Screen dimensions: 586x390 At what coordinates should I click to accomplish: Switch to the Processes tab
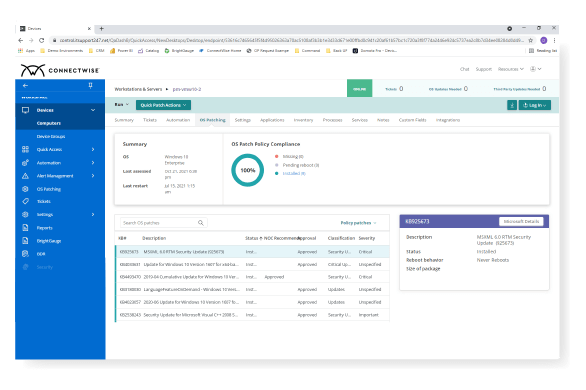click(332, 120)
